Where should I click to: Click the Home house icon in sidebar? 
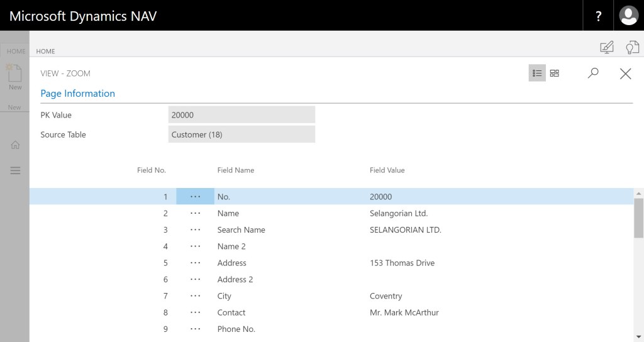pos(15,145)
